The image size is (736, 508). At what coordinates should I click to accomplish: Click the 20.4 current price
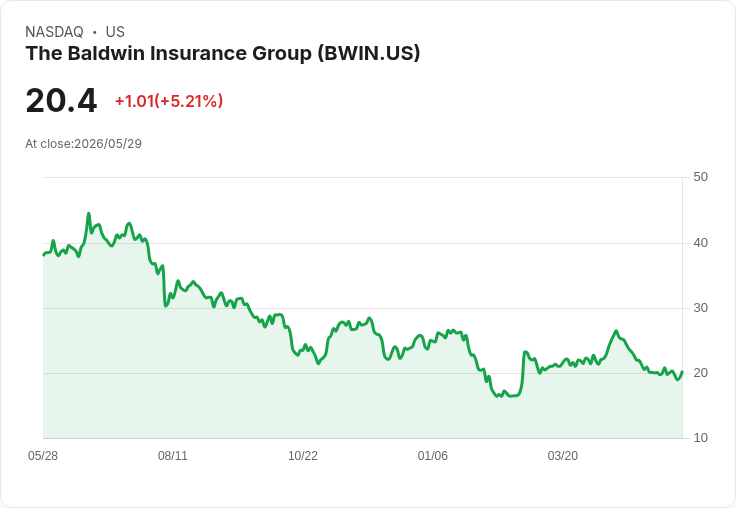(61, 100)
